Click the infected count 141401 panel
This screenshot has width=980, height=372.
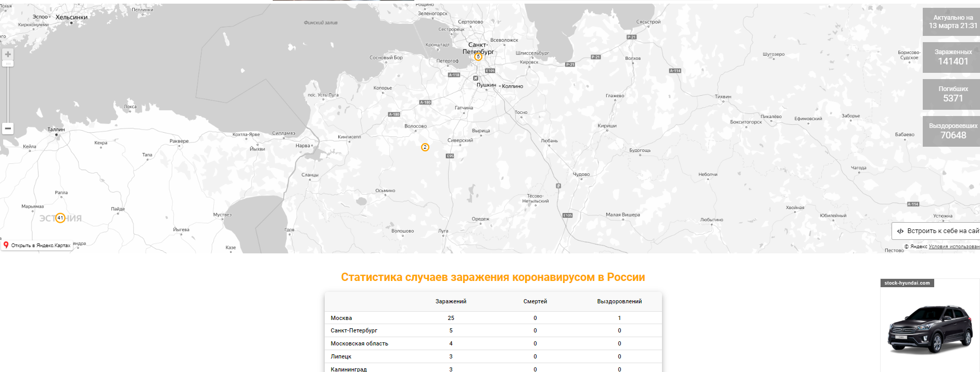point(951,57)
